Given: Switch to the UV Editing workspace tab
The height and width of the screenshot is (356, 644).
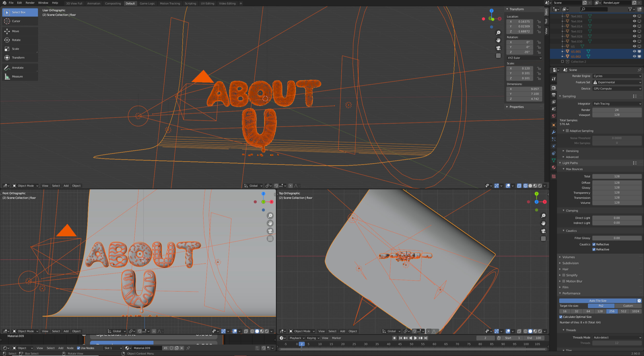Looking at the screenshot, I should coord(207,3).
